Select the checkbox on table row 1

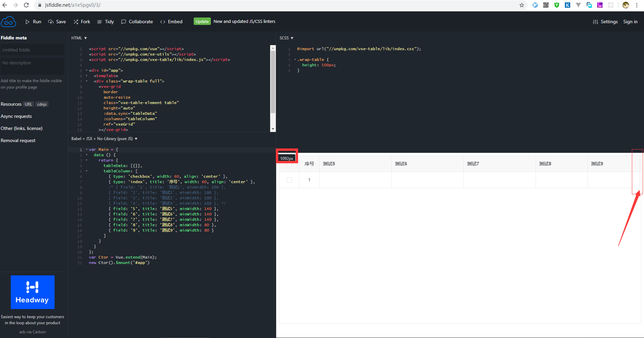coord(289,180)
